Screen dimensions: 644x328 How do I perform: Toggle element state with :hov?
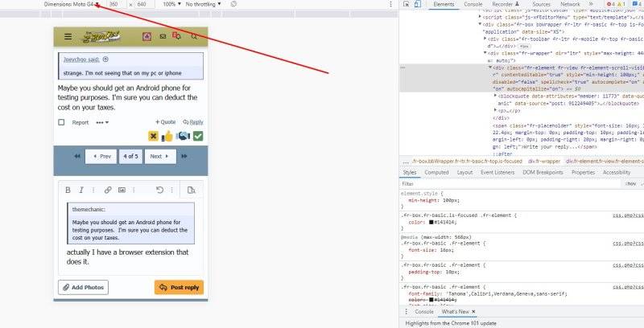(x=630, y=183)
